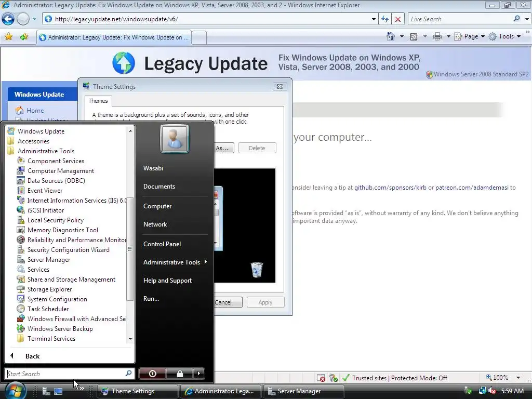Click the Live Search box
The width and height of the screenshot is (532, 399).
point(461,19)
